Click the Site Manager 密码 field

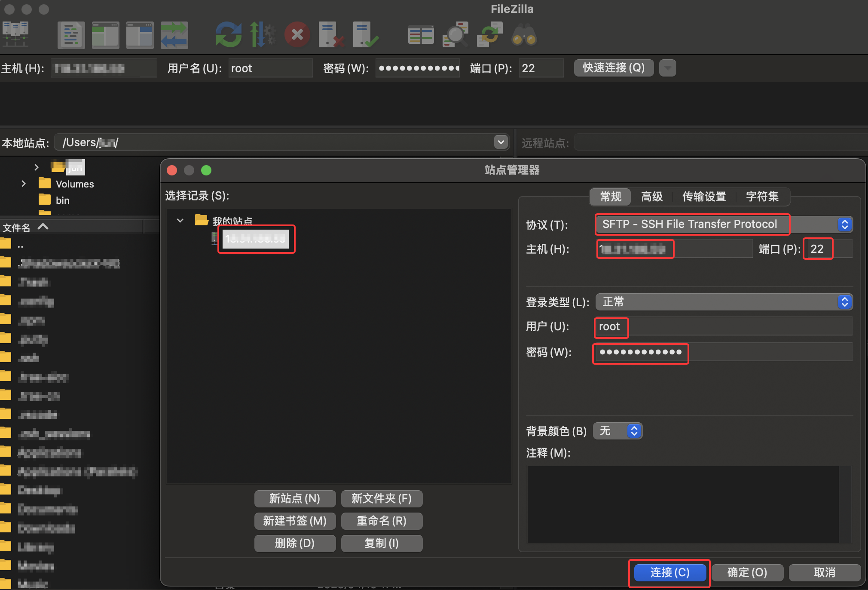tap(724, 352)
